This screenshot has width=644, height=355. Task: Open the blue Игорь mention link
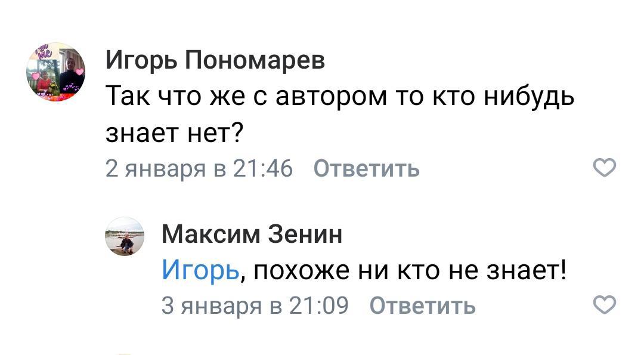[x=200, y=271]
